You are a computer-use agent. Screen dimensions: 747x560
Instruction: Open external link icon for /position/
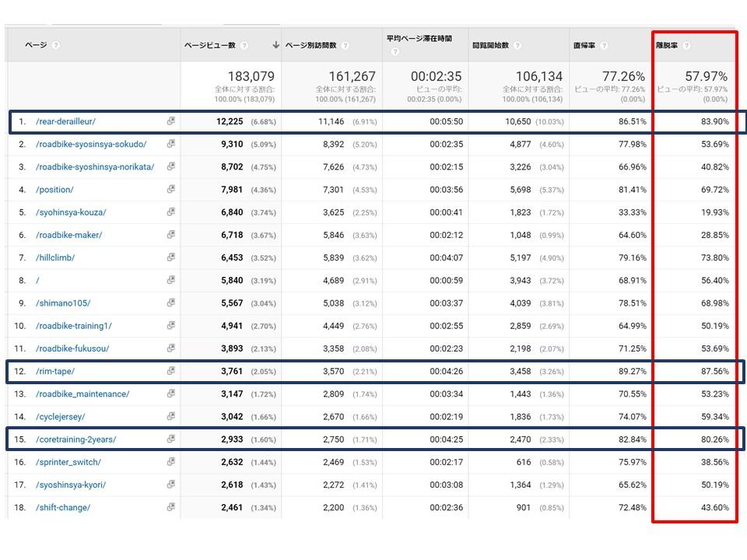pos(170,189)
